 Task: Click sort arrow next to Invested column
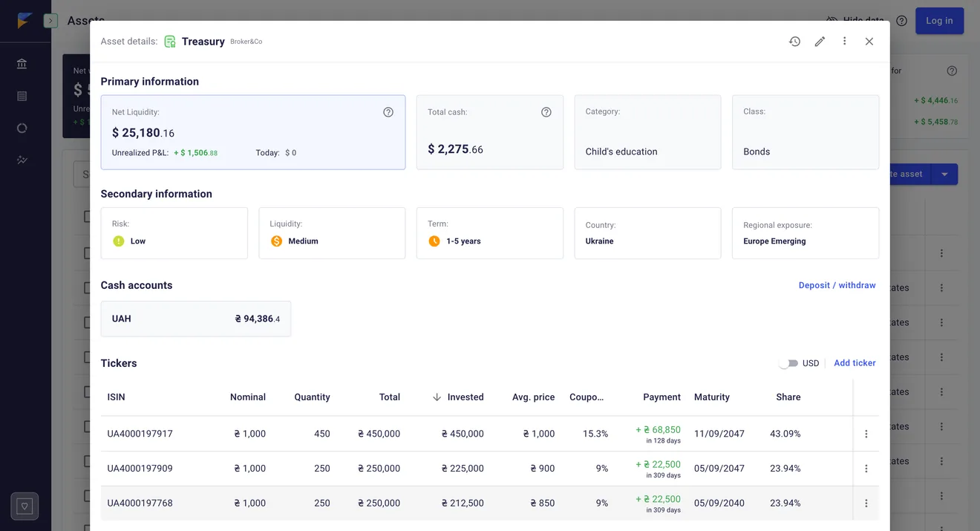coord(437,397)
